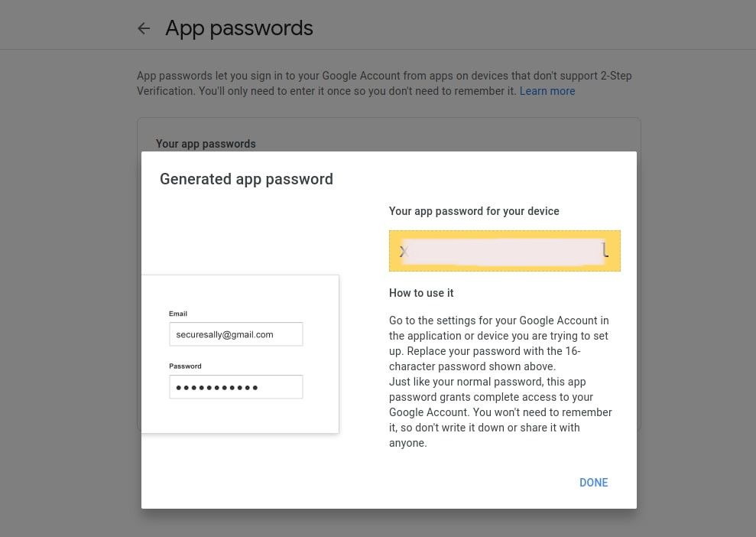Click the last character l of the password

pyautogui.click(x=605, y=250)
